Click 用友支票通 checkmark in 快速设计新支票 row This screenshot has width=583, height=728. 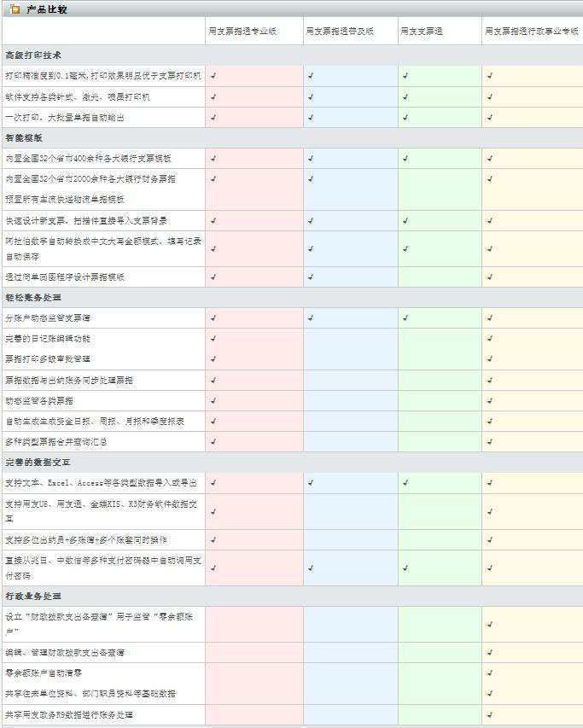point(405,220)
